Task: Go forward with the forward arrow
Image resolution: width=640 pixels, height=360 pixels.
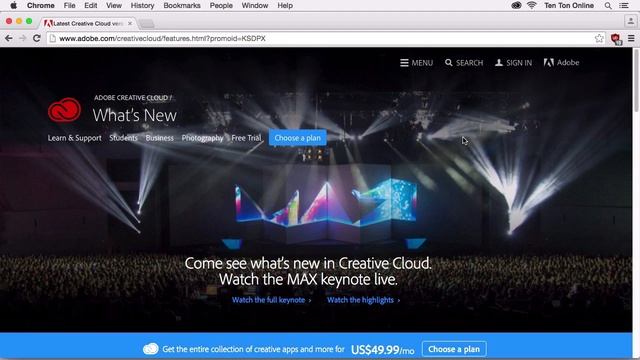Action: tap(22, 38)
